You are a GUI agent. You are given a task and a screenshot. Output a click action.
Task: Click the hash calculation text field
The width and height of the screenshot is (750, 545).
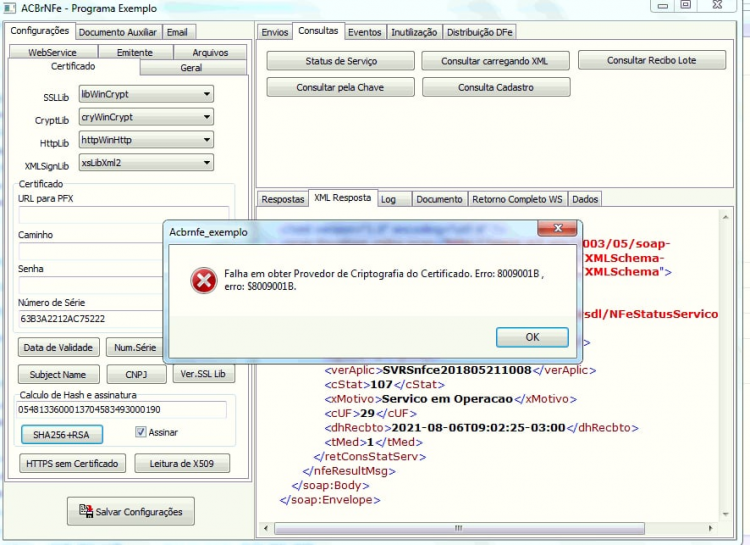[x=121, y=410]
